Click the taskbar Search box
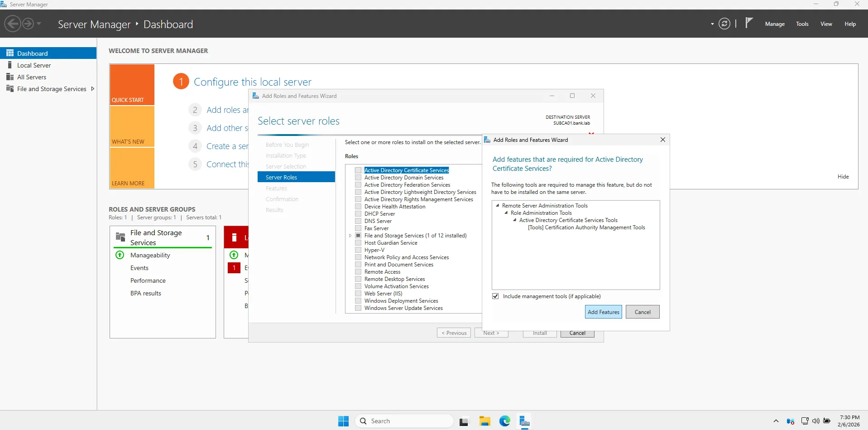 pos(404,421)
